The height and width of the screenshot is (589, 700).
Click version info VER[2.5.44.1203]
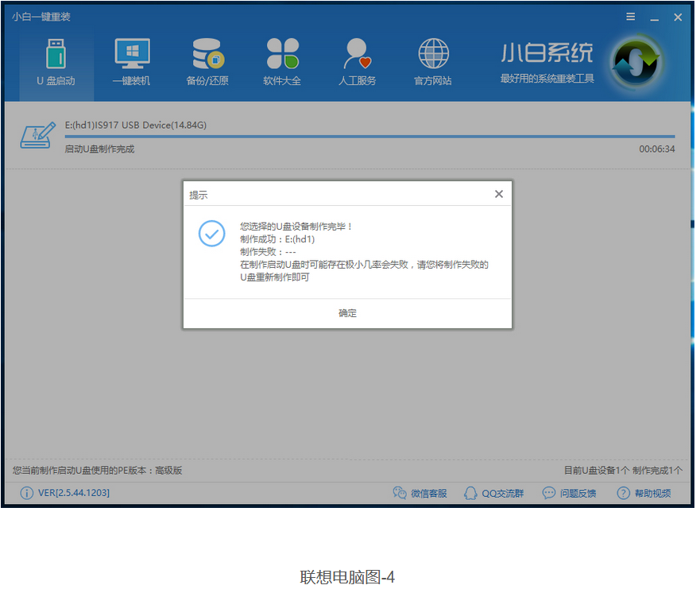tap(73, 493)
